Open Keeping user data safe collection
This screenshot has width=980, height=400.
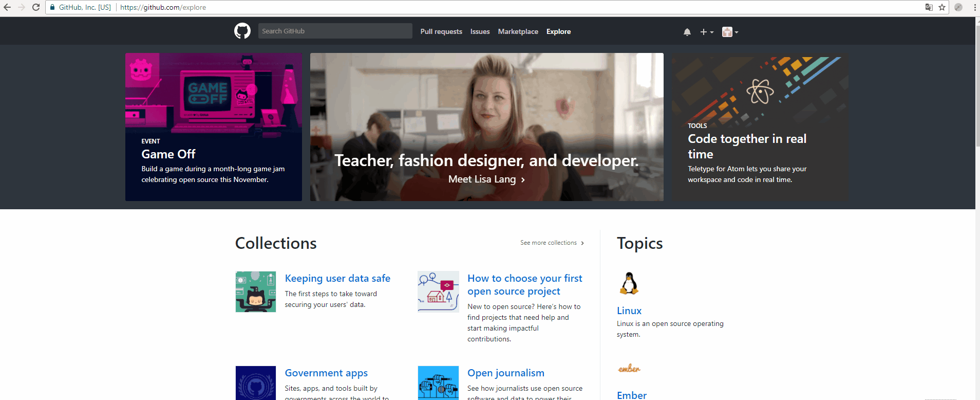coord(337,278)
